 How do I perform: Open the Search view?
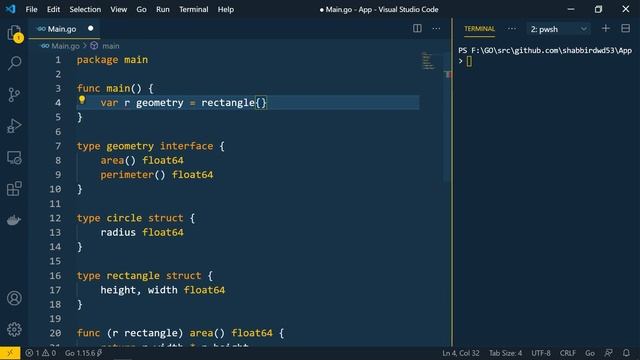pos(14,63)
